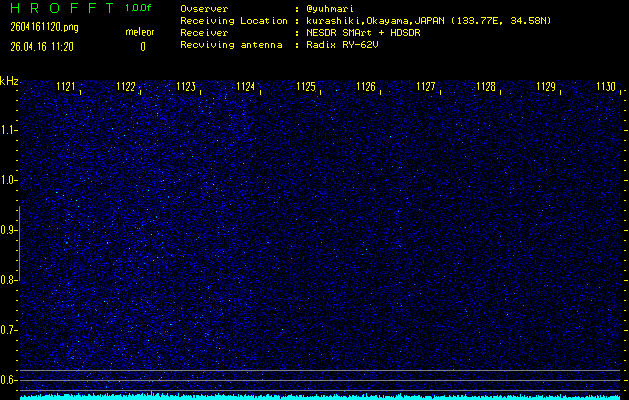Click the 1.00f version label

139,8
